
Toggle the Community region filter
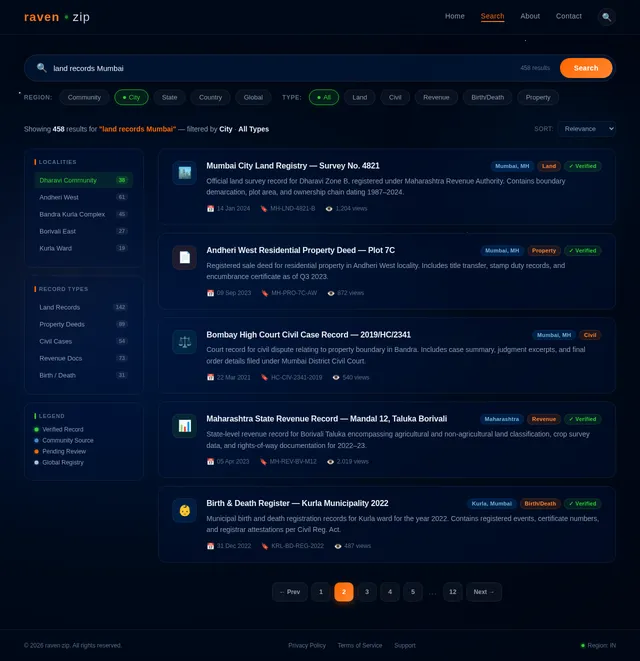click(x=84, y=98)
